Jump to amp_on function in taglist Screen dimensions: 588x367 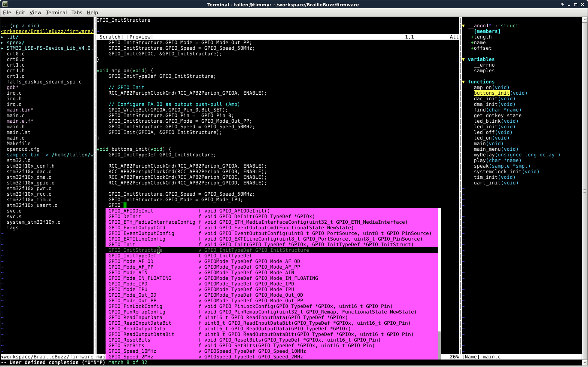coord(492,88)
